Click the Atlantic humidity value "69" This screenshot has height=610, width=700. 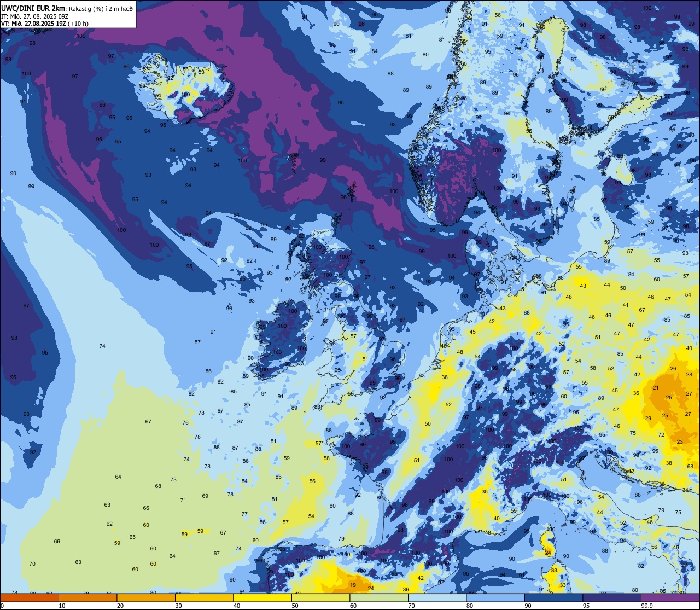point(205,496)
